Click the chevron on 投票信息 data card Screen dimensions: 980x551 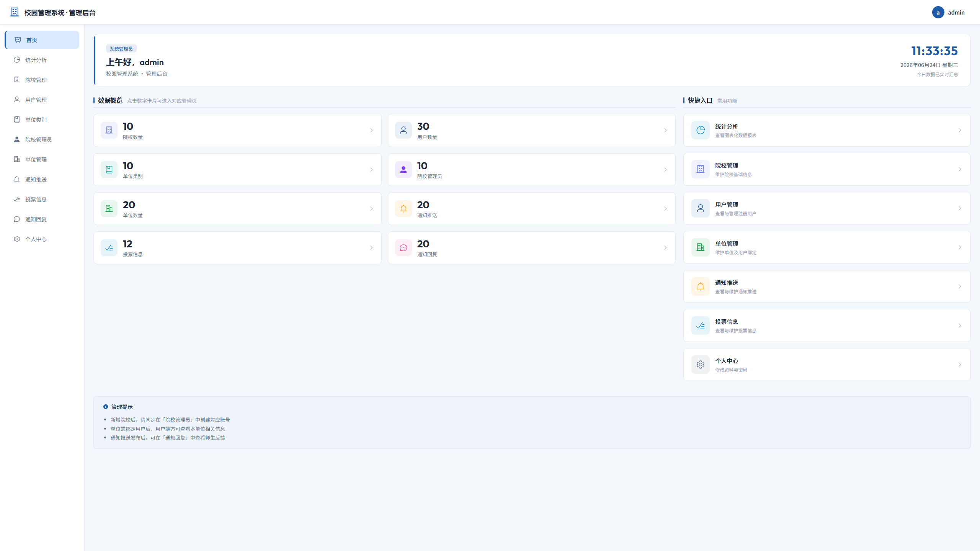pyautogui.click(x=371, y=248)
